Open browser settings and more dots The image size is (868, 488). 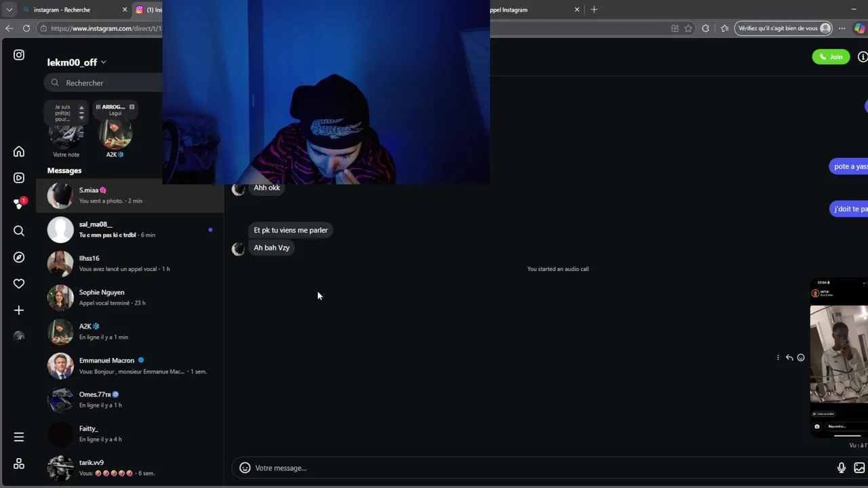842,28
